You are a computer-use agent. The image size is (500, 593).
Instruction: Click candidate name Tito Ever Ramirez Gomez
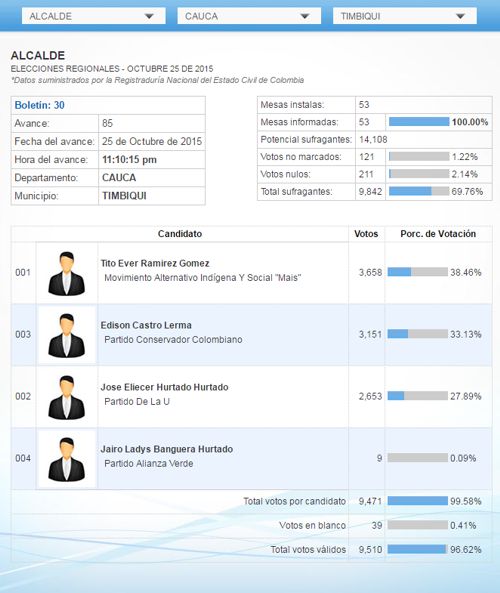click(155, 263)
